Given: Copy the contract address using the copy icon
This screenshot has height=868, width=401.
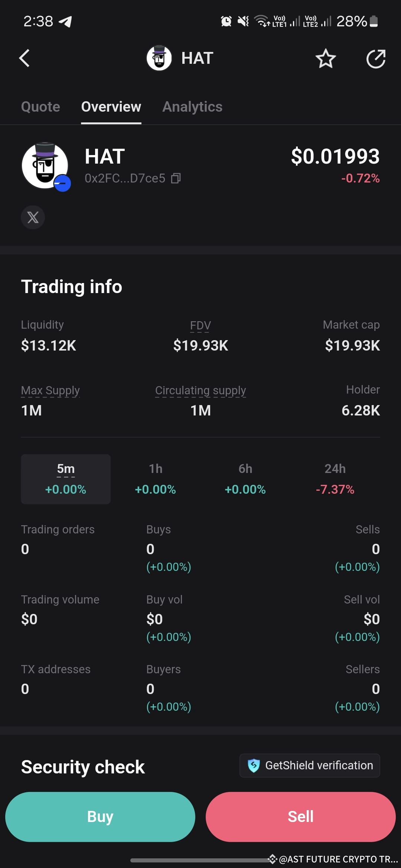Looking at the screenshot, I should tap(175, 178).
